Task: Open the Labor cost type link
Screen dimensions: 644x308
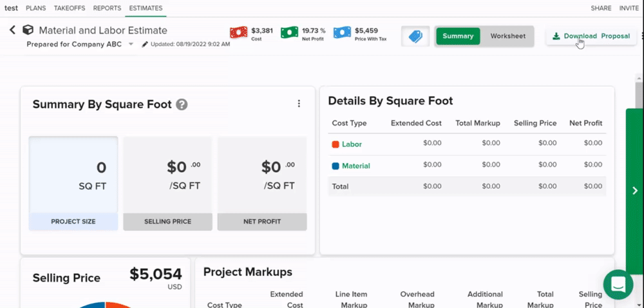Action: [x=352, y=144]
